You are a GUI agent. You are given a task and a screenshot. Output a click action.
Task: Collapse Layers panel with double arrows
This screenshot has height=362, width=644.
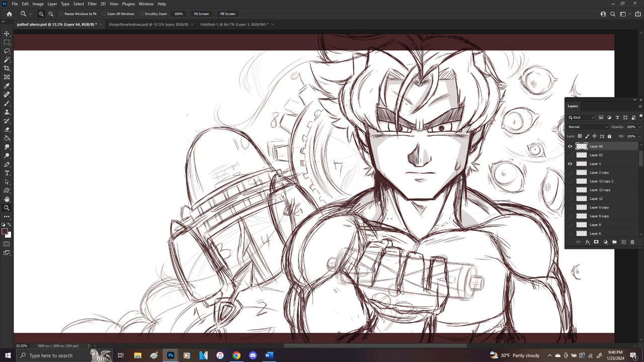pyautogui.click(x=635, y=100)
